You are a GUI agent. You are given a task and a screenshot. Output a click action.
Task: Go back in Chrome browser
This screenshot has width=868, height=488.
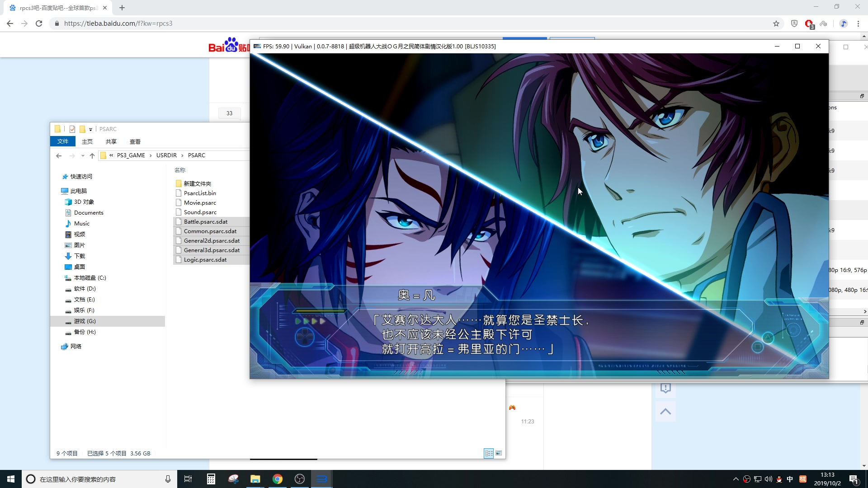coord(10,23)
